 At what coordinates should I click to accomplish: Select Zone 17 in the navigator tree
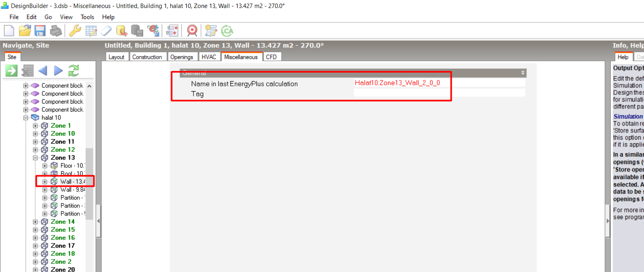(x=62, y=246)
